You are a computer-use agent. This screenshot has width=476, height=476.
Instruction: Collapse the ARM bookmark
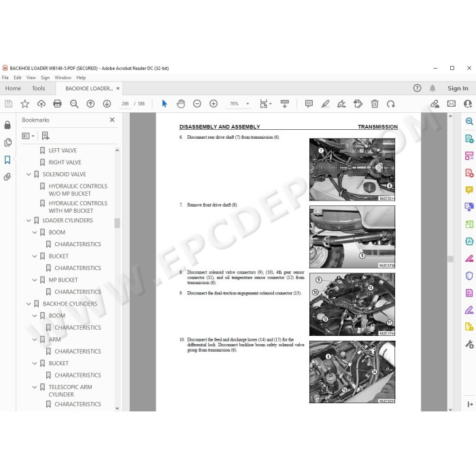(35, 339)
